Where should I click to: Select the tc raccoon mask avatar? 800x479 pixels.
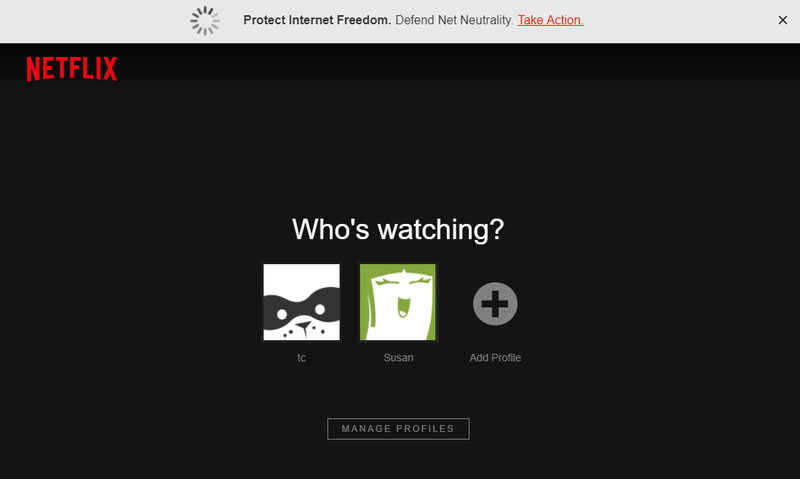(302, 302)
